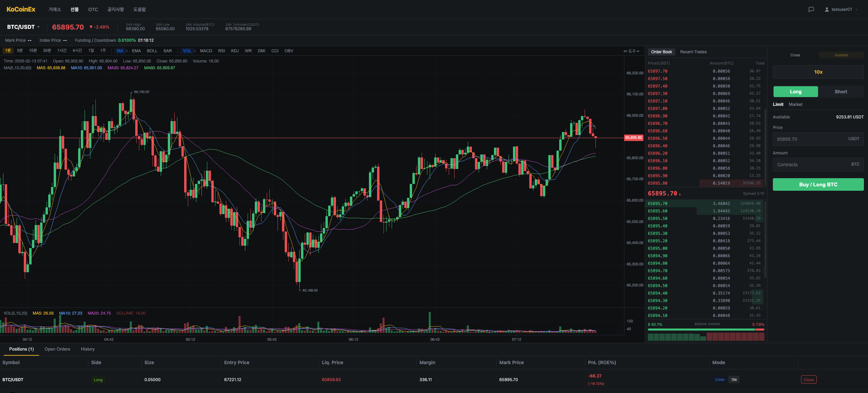This screenshot has width=868, height=393.
Task: Select the Short side toggle
Action: coord(840,92)
